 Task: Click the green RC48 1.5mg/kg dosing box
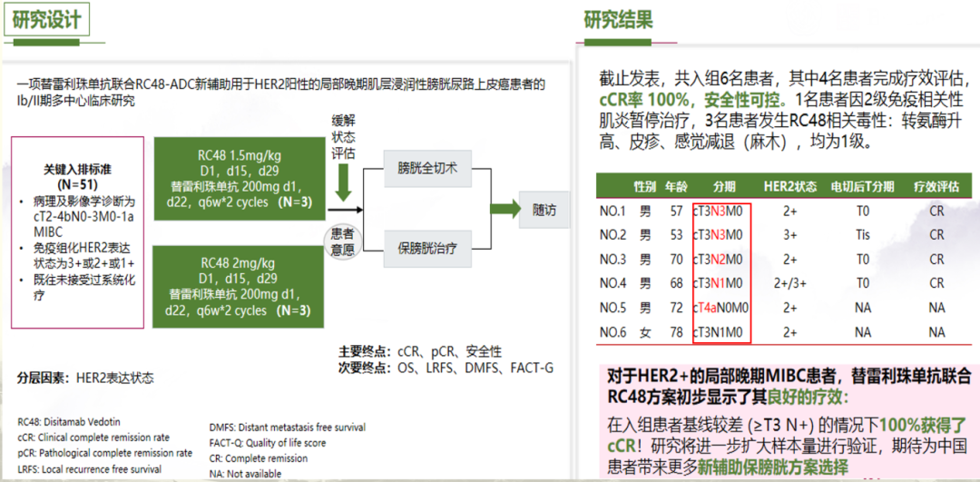(240, 179)
